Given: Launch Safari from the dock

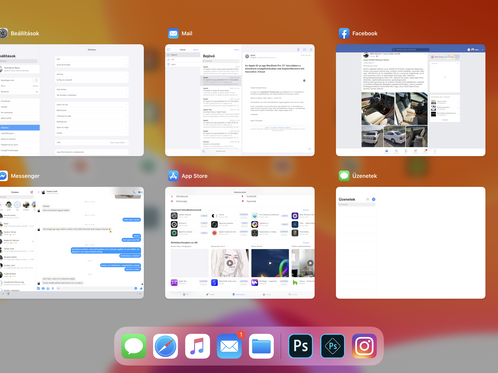Looking at the screenshot, I should coord(165,346).
